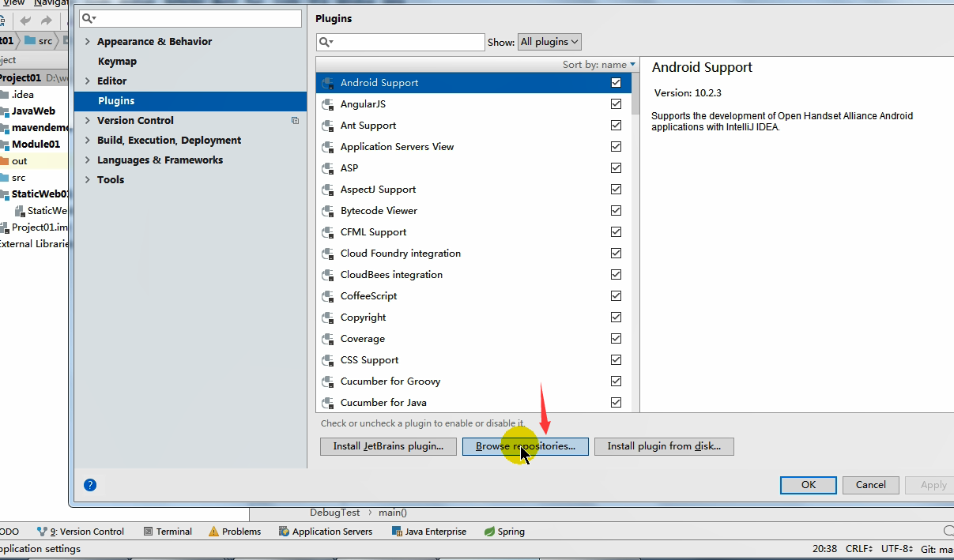Click the Application Servers View plugin icon
Image resolution: width=954 pixels, height=560 pixels.
[328, 147]
